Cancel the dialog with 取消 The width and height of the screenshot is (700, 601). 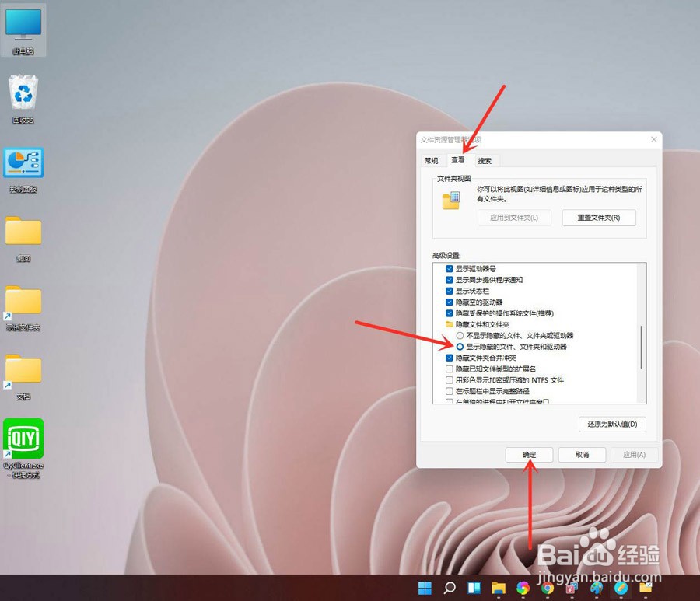582,455
